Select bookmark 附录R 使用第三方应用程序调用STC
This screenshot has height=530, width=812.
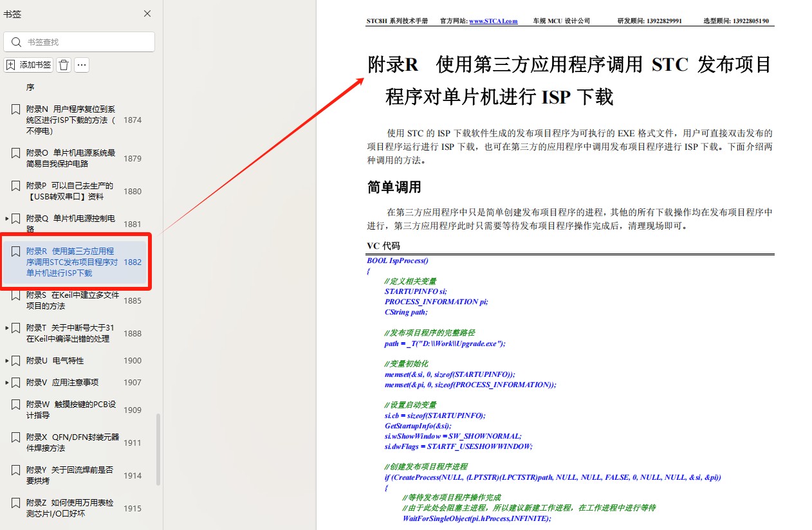(x=71, y=262)
